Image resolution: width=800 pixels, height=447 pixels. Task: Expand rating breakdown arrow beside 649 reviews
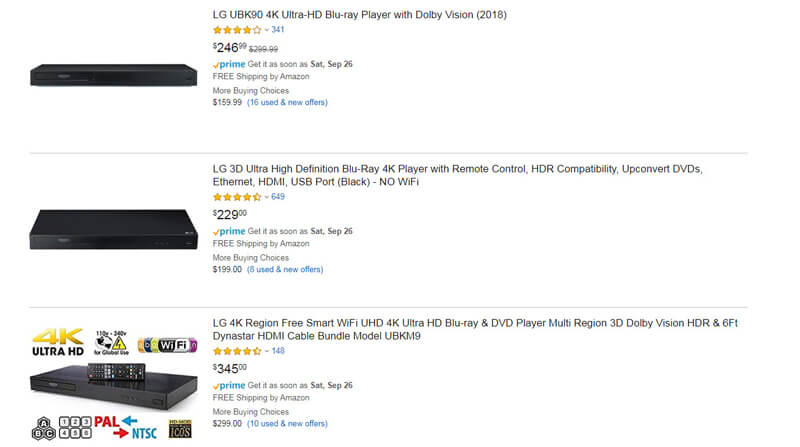point(267,197)
